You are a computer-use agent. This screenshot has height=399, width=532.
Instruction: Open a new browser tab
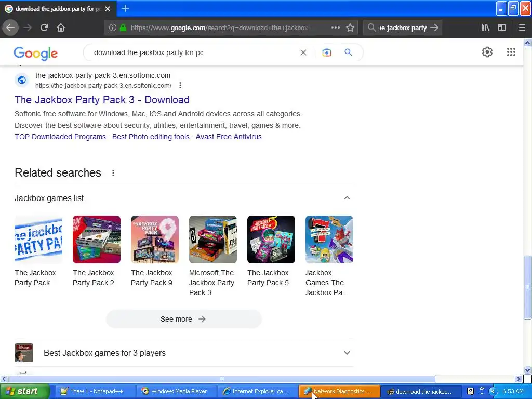pos(125,8)
